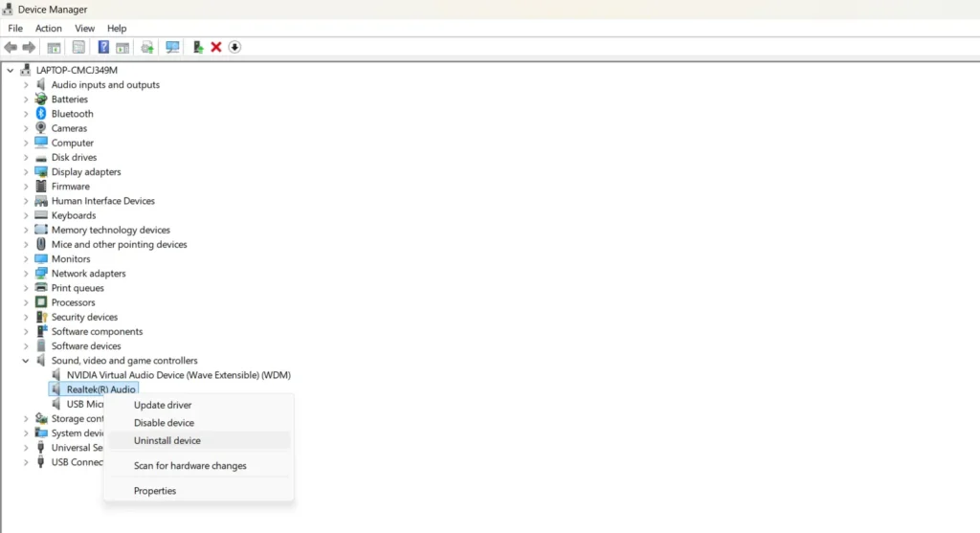Expand the Universal Serial Bus chevron
The width and height of the screenshot is (980, 533).
(26, 448)
